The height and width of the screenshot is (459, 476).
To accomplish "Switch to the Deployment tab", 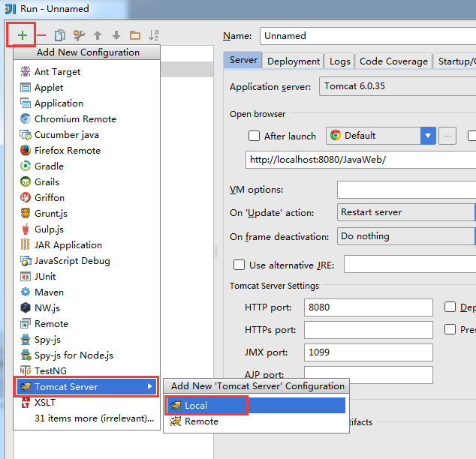I will click(294, 61).
